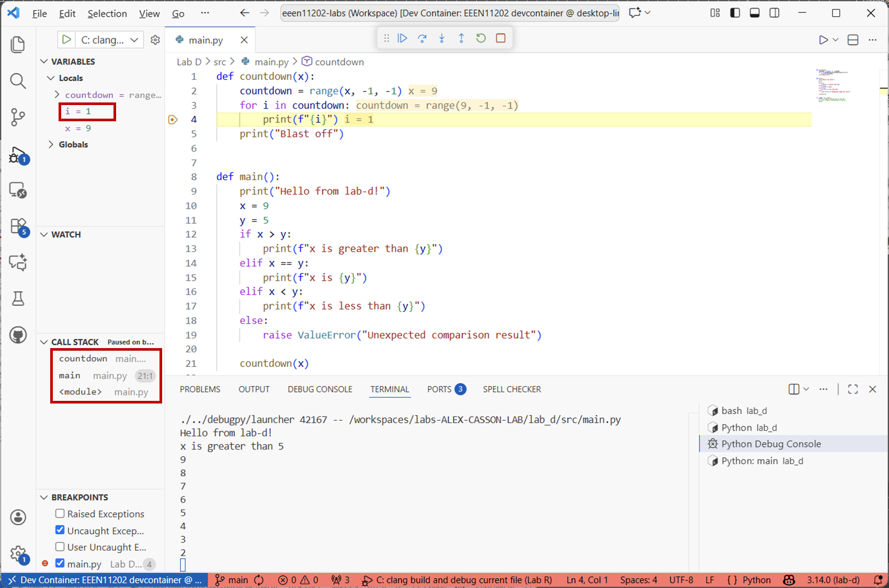Stop the debugger
The width and height of the screenshot is (889, 588).
500,38
